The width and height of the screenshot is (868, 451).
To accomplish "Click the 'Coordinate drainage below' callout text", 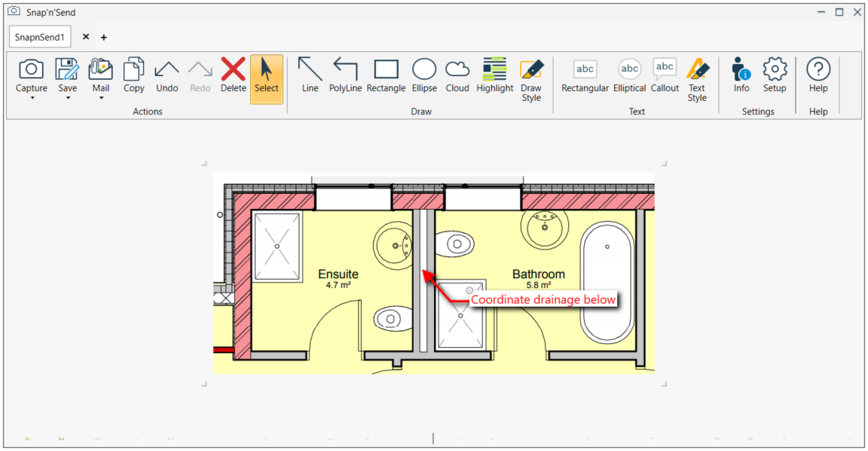I will (x=542, y=300).
